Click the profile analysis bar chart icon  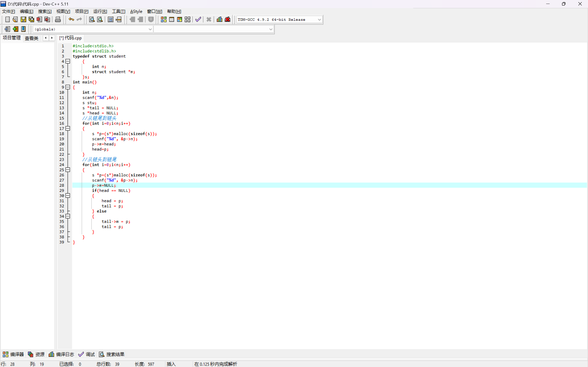coord(219,20)
